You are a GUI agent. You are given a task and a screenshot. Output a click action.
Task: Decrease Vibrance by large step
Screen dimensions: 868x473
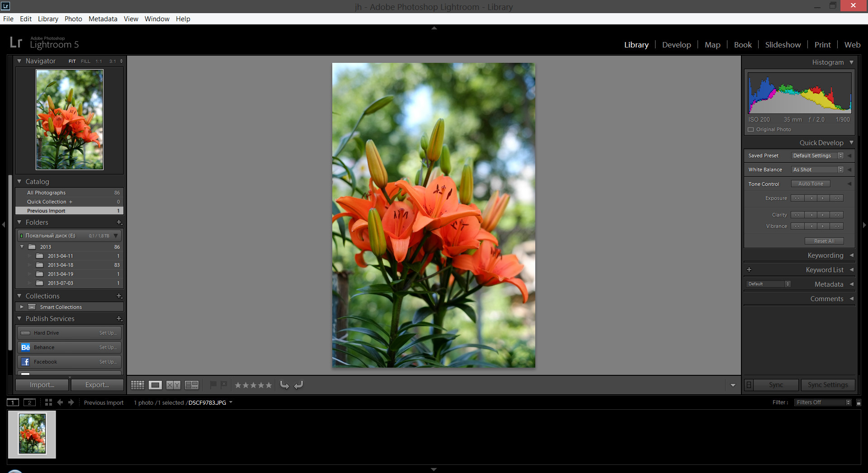click(x=797, y=226)
